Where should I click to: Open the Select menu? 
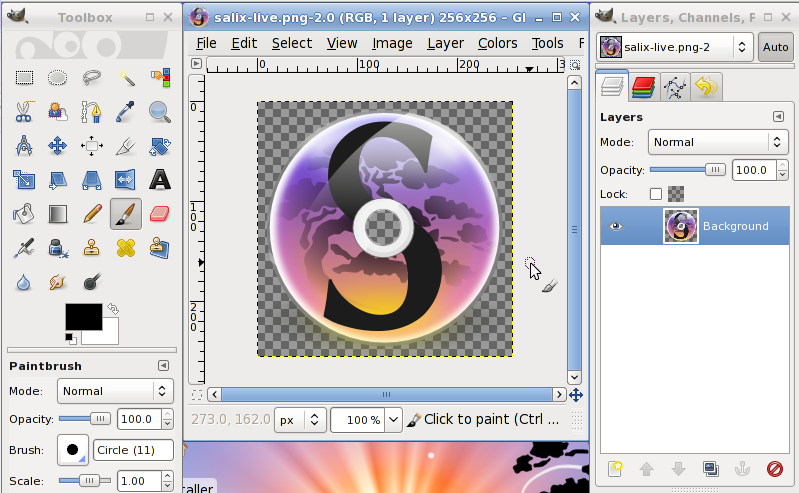(x=291, y=43)
